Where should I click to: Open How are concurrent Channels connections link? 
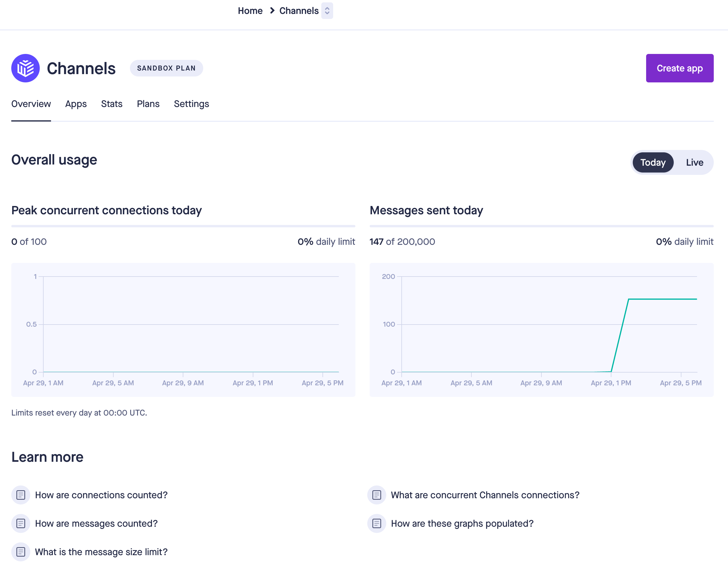click(484, 495)
